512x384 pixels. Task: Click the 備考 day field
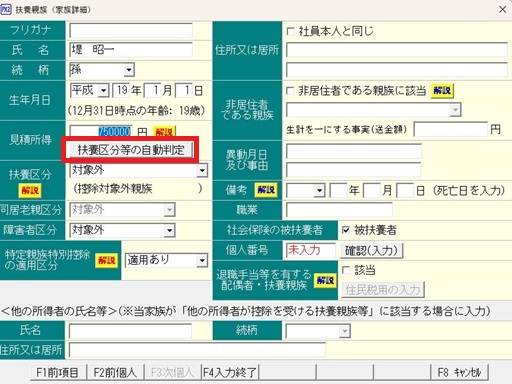[x=405, y=190]
